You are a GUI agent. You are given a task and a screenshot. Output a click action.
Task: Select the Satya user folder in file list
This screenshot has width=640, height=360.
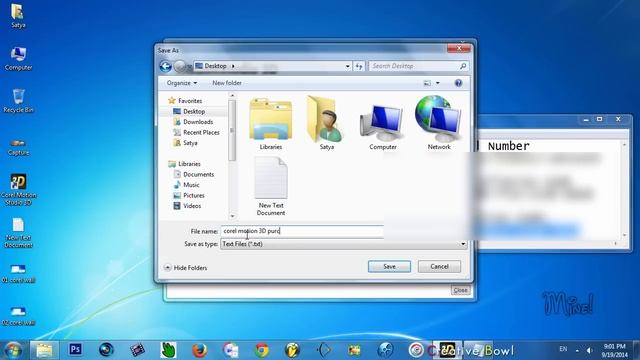[327, 123]
